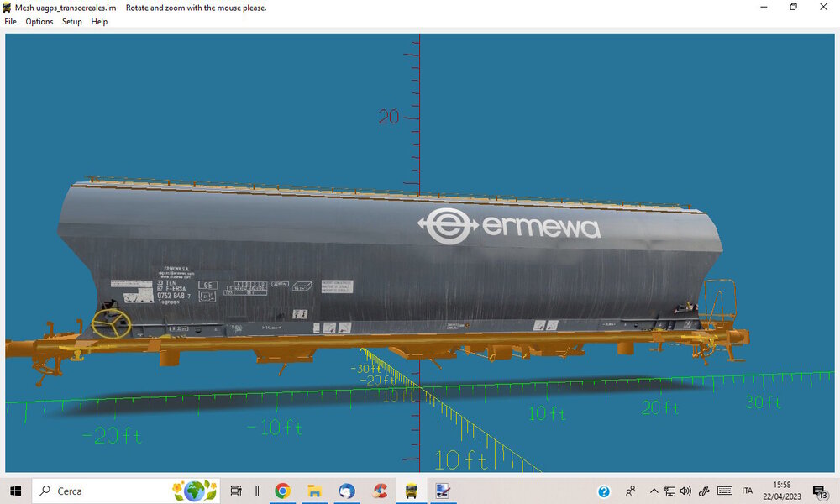
Task: Switch to the paint-like app in taskbar
Action: pos(443,491)
